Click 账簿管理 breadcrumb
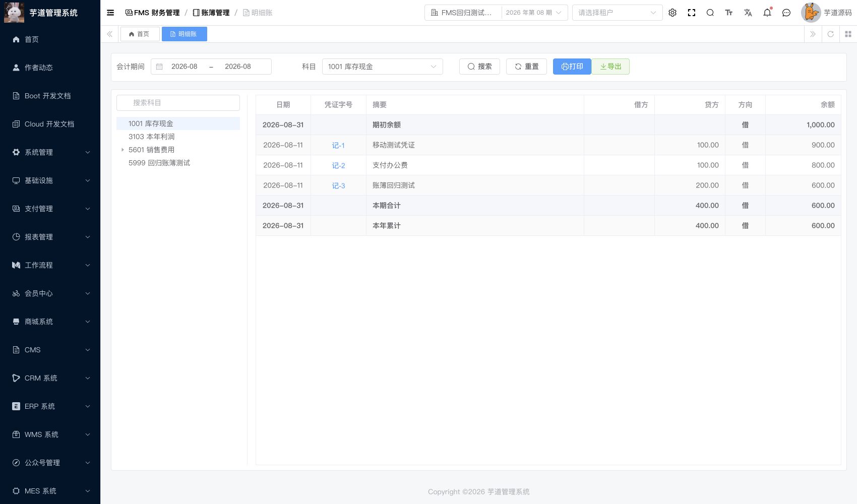857x504 pixels. coord(211,13)
